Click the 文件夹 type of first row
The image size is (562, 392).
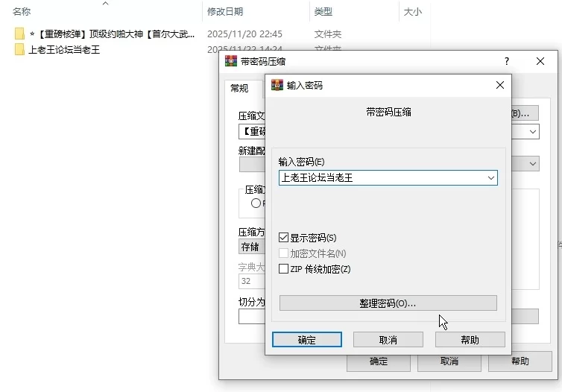coord(328,34)
